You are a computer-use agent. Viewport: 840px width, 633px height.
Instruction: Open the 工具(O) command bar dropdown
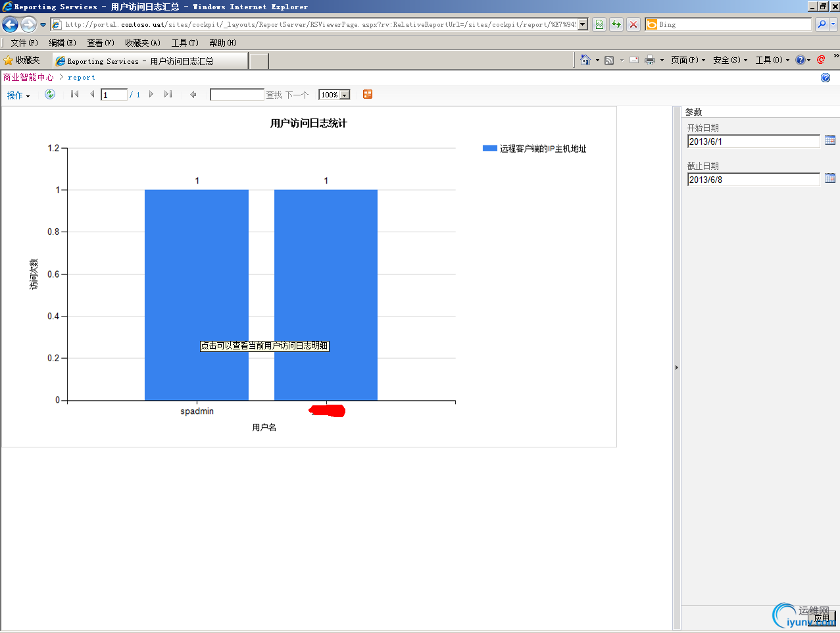coord(772,60)
